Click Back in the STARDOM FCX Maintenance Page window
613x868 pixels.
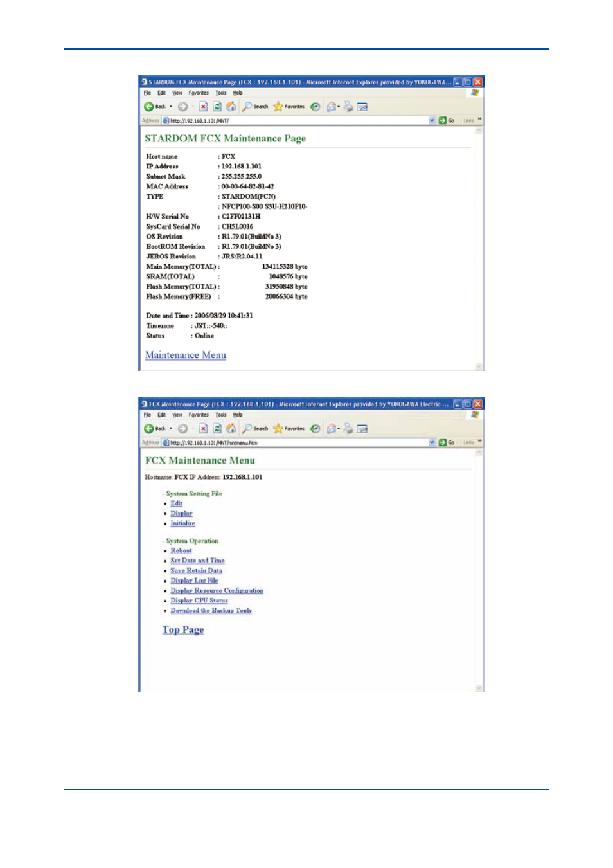coord(154,107)
